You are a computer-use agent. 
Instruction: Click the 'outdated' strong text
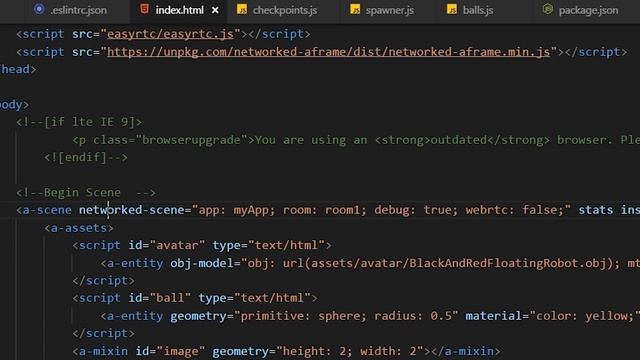pos(459,140)
